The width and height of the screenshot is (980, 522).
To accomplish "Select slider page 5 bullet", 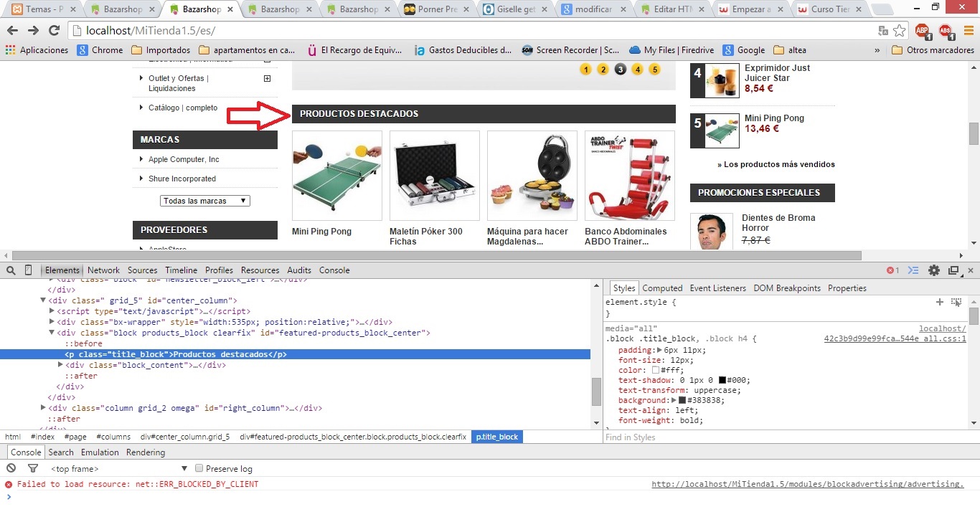I will [x=654, y=70].
